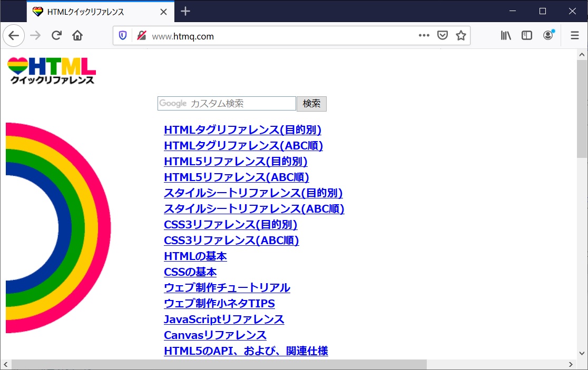Open the Library bookmarks and history
Image resolution: width=588 pixels, height=370 pixels.
[506, 36]
